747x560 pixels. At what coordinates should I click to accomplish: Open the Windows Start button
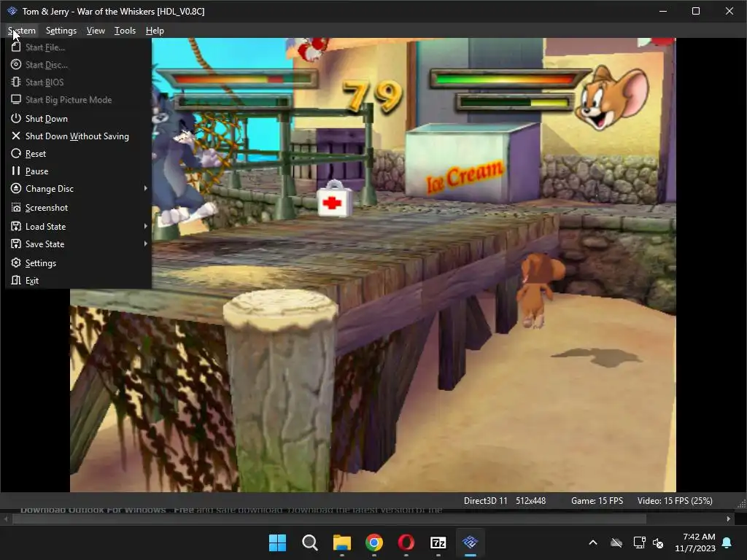[x=277, y=542]
